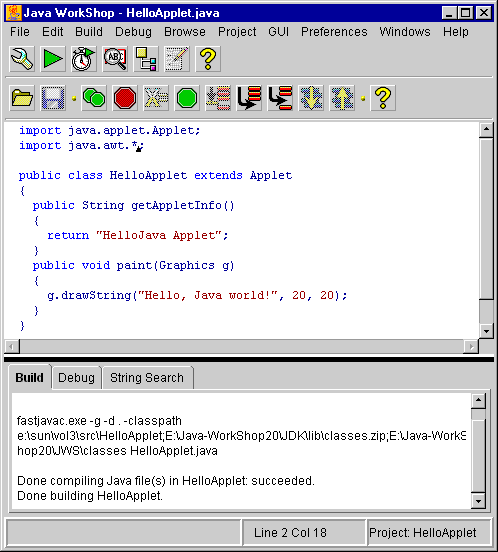Switch to the String Search tab
The width and height of the screenshot is (498, 552).
click(147, 378)
